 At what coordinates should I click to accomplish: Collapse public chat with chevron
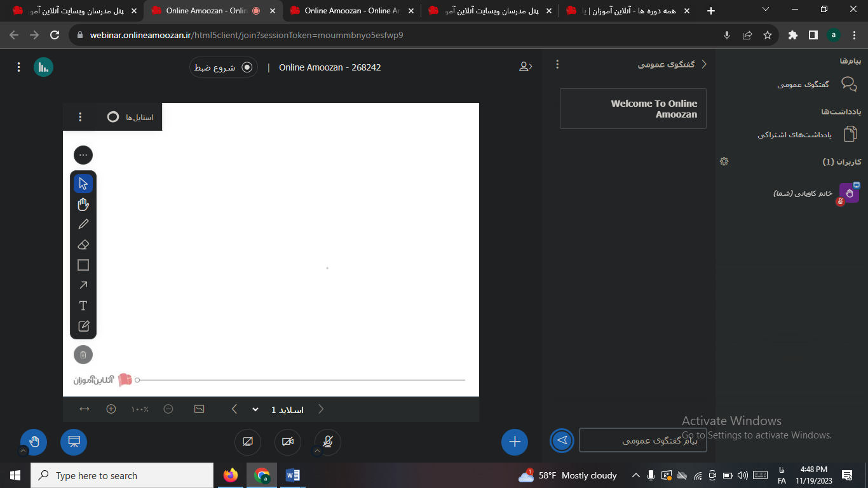[x=703, y=64]
